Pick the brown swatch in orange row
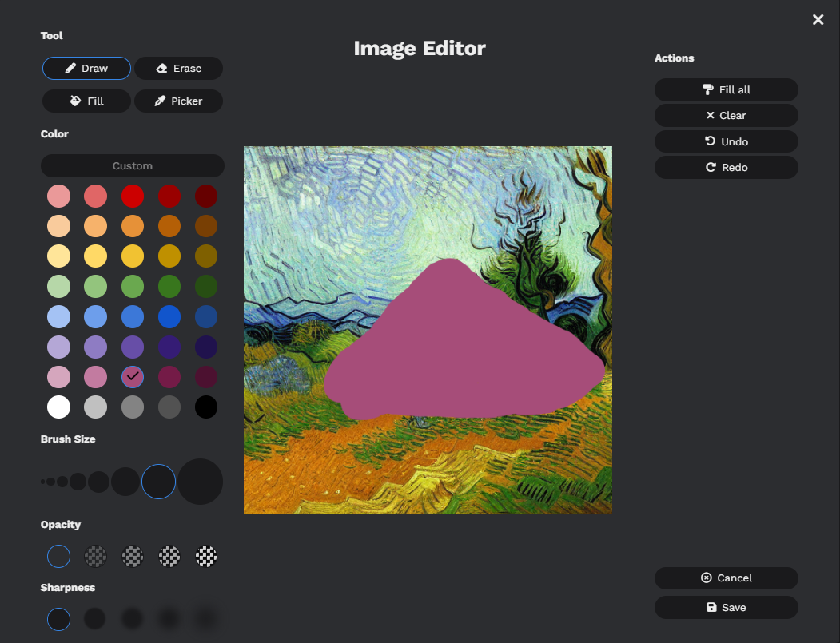Image resolution: width=840 pixels, height=643 pixels. click(206, 226)
